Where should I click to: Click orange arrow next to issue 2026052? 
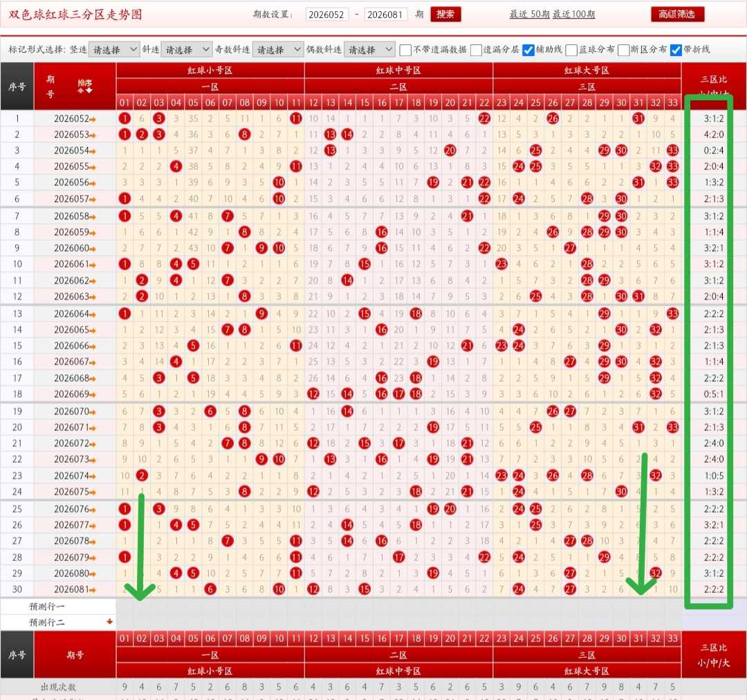[93, 119]
